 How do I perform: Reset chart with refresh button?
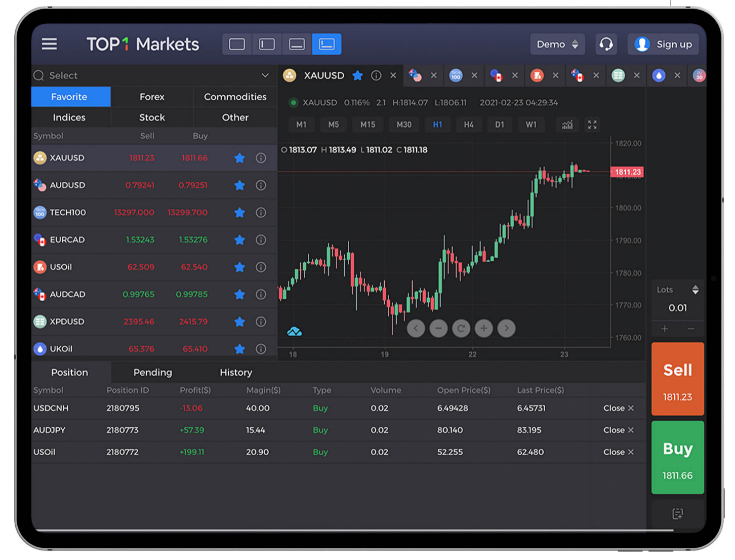pyautogui.click(x=461, y=329)
